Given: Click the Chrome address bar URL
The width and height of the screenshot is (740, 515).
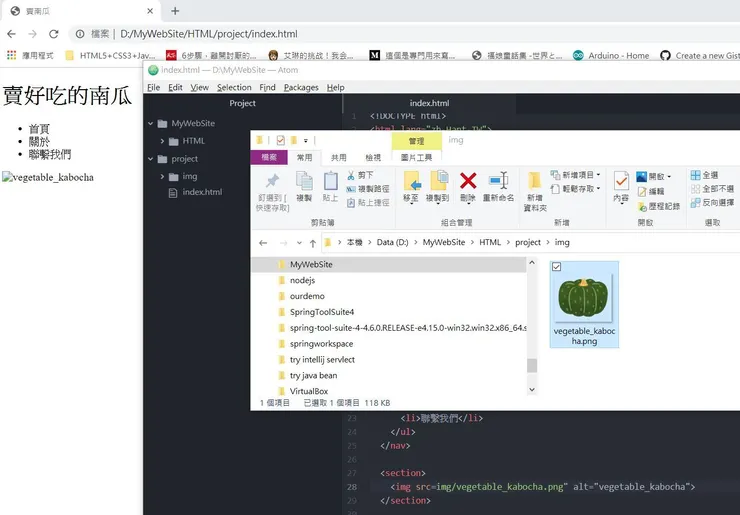Looking at the screenshot, I should [209, 34].
